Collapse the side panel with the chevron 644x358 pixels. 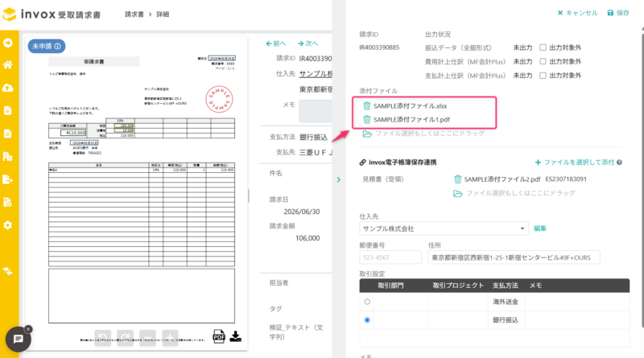pyautogui.click(x=338, y=180)
